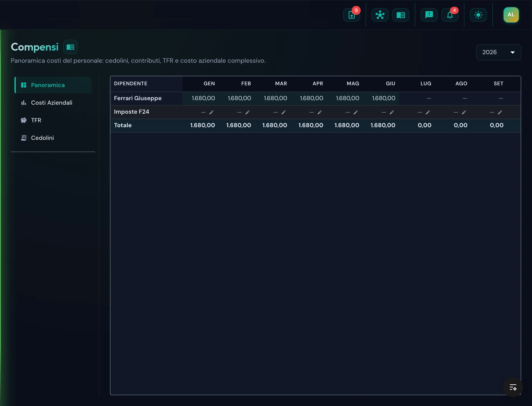Viewport: 532px width, 406px height.
Task: Edit Imposte F24 for FEB
Action: point(247,112)
